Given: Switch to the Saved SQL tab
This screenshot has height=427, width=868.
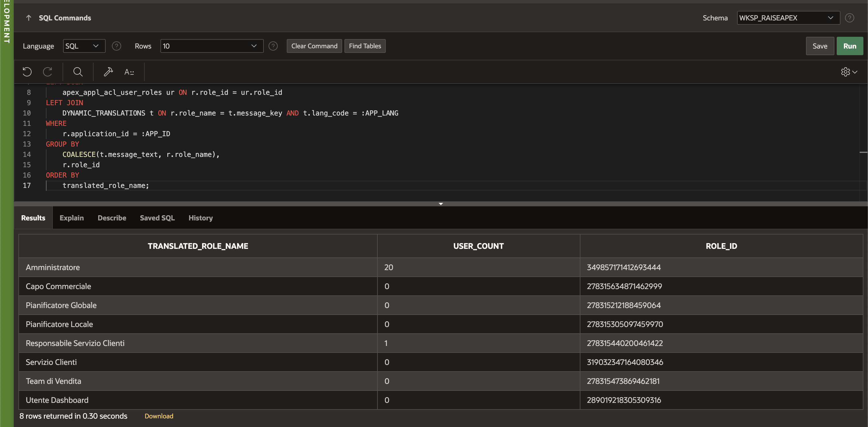Looking at the screenshot, I should tap(157, 218).
